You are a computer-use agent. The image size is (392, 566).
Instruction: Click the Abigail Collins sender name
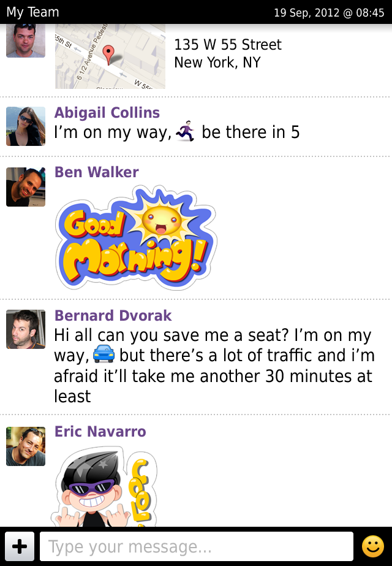pos(107,113)
